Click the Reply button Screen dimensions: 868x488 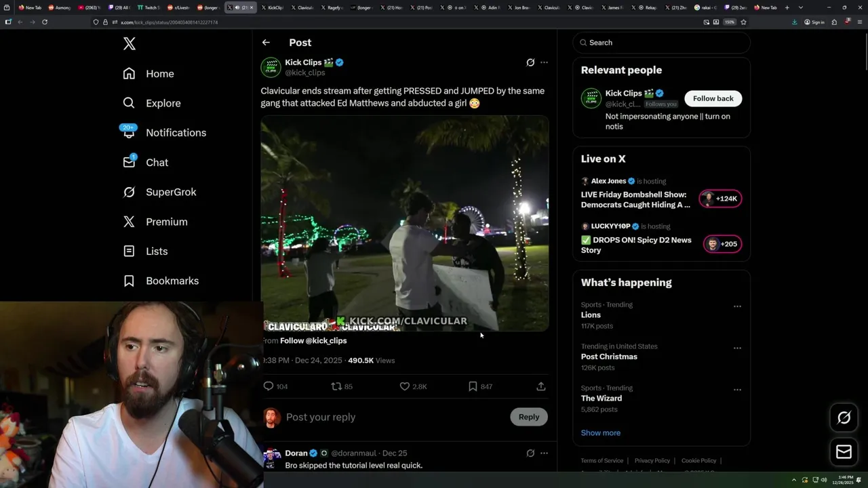coord(529,417)
